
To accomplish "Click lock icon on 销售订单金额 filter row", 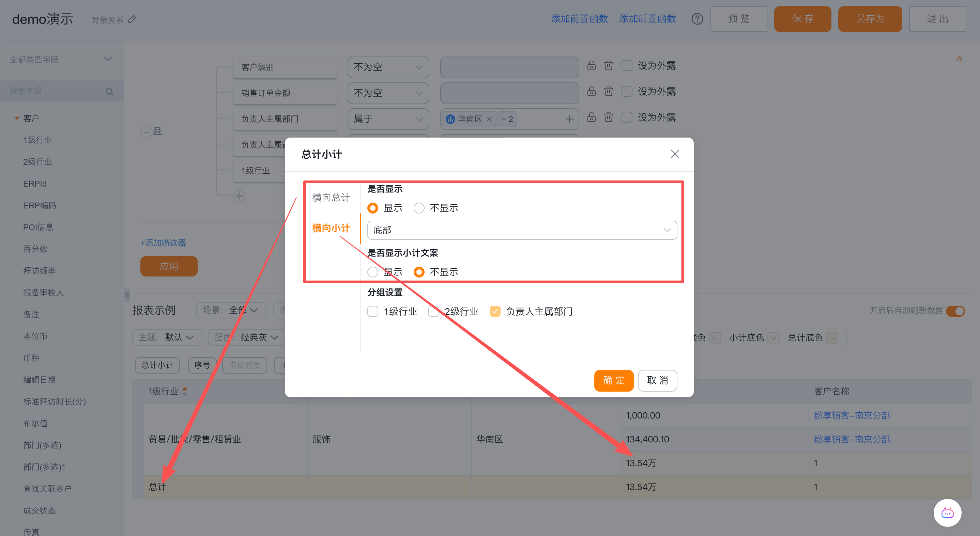I will click(591, 91).
